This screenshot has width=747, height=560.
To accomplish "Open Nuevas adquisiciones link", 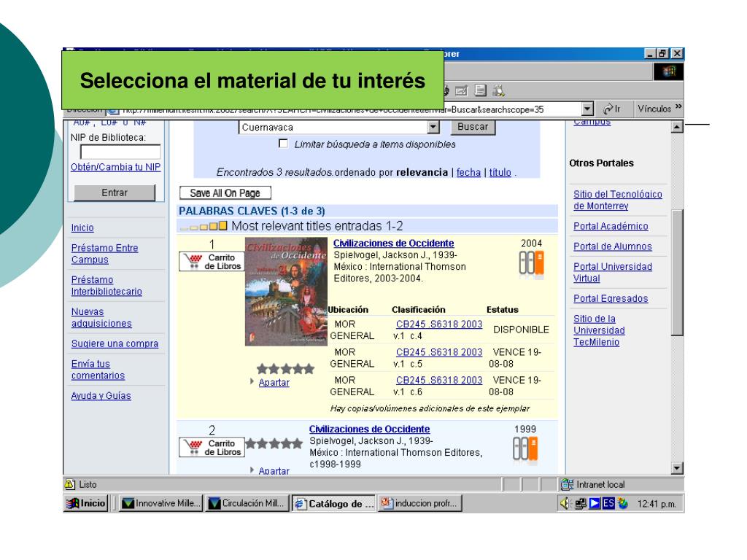I will pyautogui.click(x=101, y=318).
